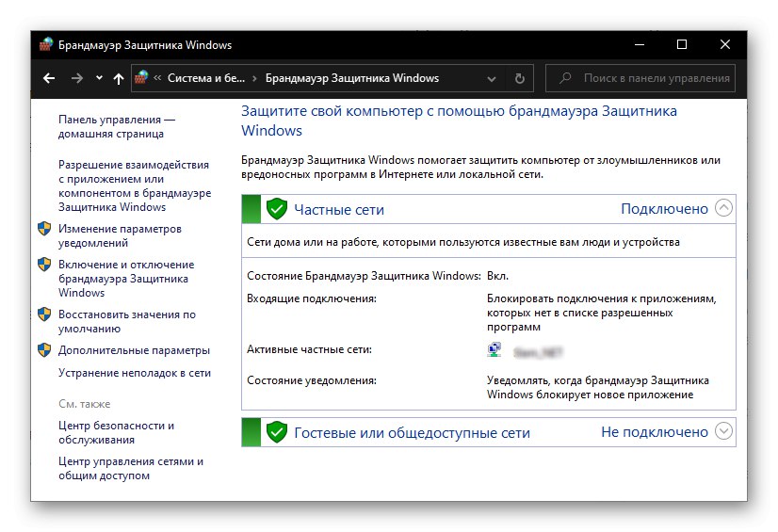Open 'Центр безопасности и обслуживания' link

(x=116, y=432)
